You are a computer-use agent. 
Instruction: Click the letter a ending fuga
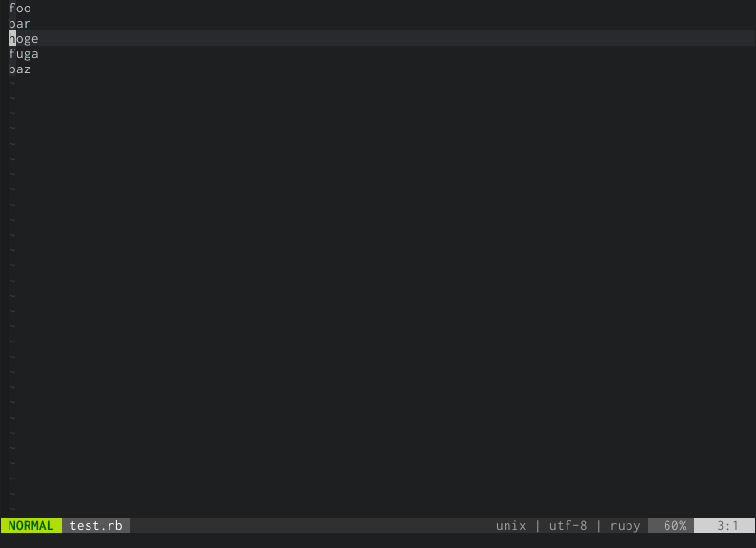[34, 54]
